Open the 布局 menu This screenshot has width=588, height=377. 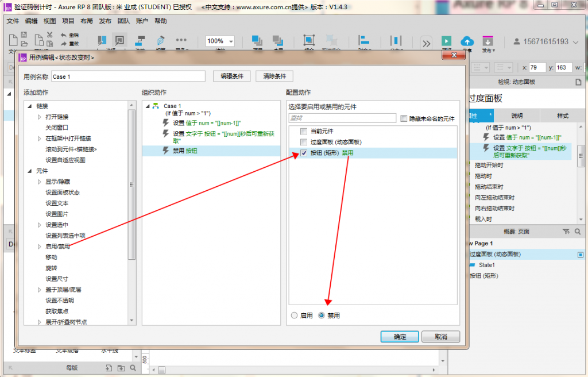[86, 21]
